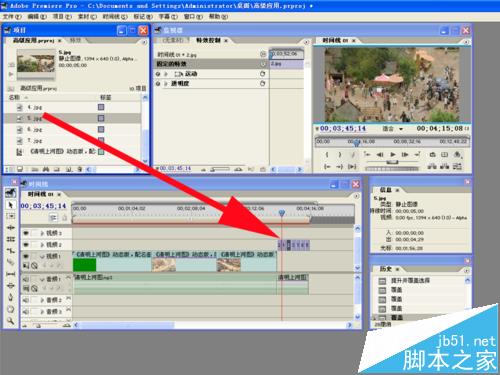Toggle Snap button under timeline timecode
Screen dimensions: 500x375
[x=53, y=218]
